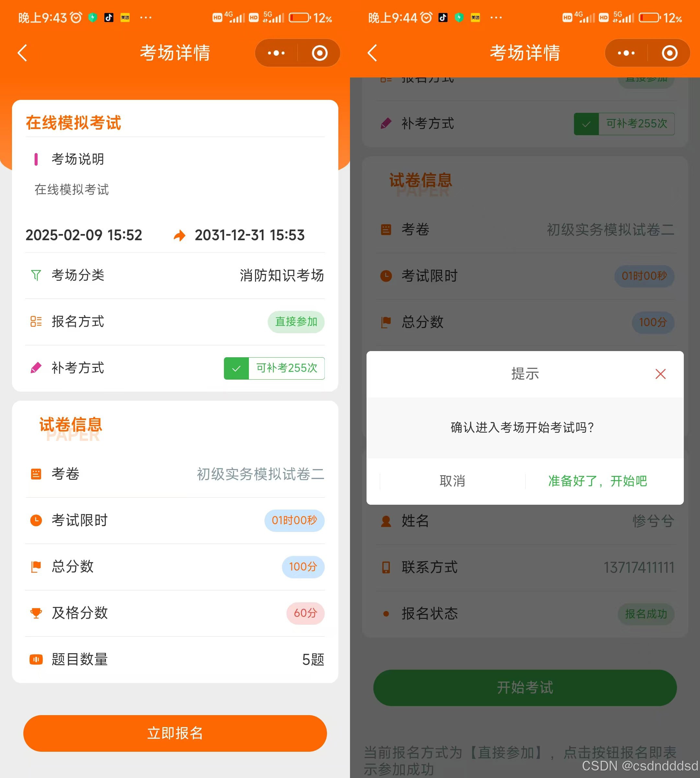
Task: Close the 提示 dialog with red X
Action: (660, 374)
